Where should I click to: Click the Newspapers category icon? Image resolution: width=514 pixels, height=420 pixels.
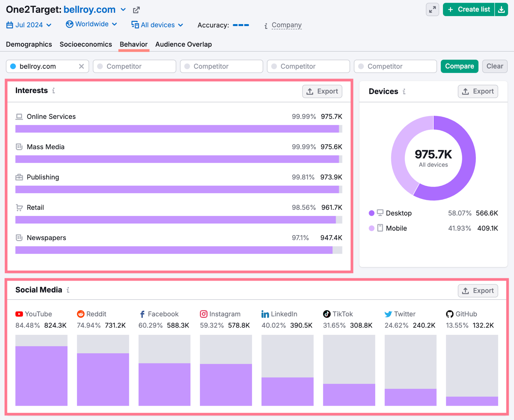click(x=19, y=238)
